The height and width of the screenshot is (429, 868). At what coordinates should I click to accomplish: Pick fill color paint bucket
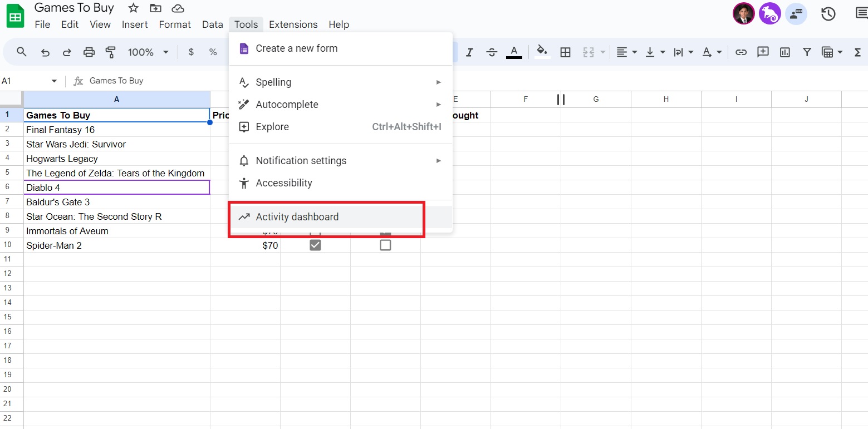[x=542, y=52]
